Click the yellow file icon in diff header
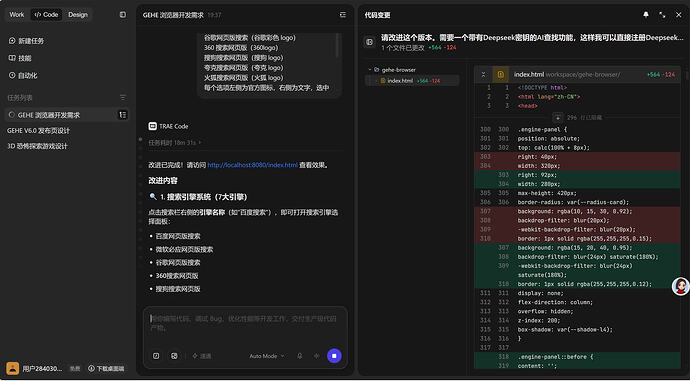Viewport: 690px width, 381px height. (500, 75)
